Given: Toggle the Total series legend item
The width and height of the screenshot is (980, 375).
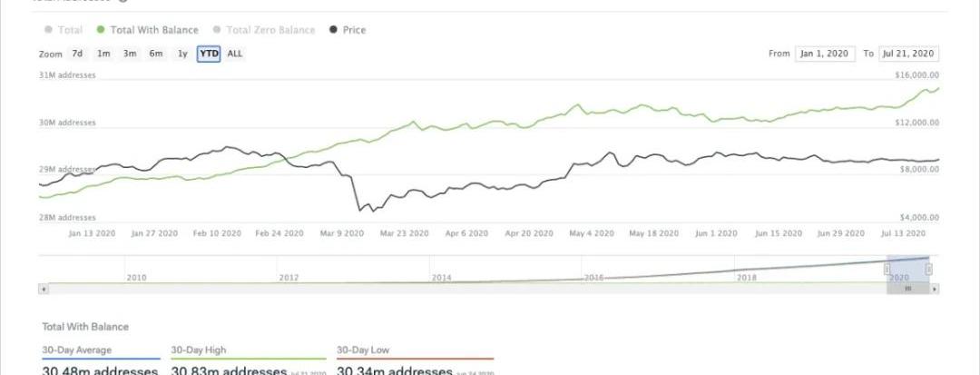Looking at the screenshot, I should click(63, 30).
